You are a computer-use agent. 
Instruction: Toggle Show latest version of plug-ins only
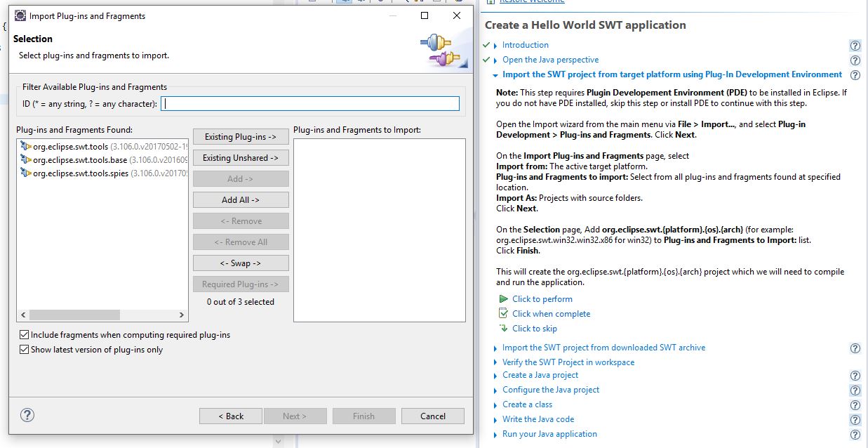pyautogui.click(x=25, y=349)
